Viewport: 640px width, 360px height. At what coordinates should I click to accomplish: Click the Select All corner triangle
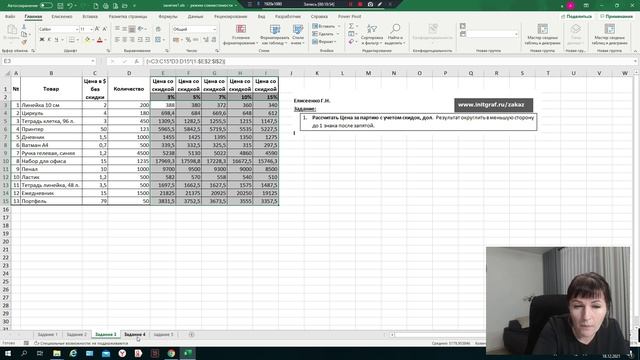7,73
